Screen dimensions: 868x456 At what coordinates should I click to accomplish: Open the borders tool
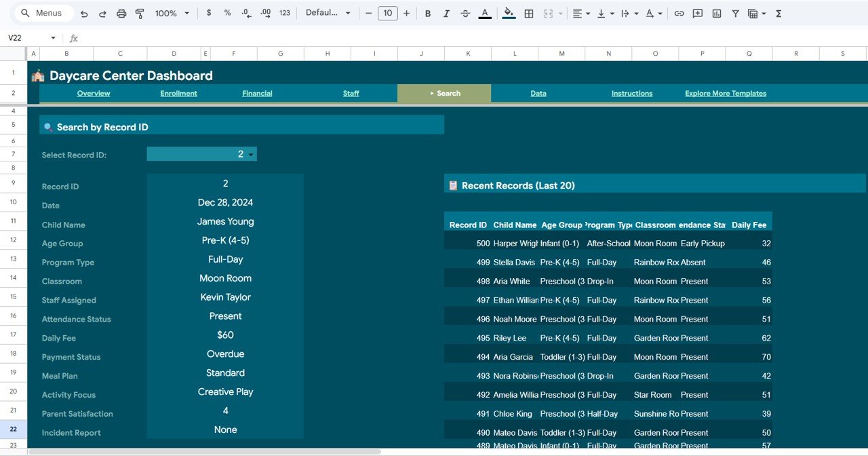(x=529, y=14)
